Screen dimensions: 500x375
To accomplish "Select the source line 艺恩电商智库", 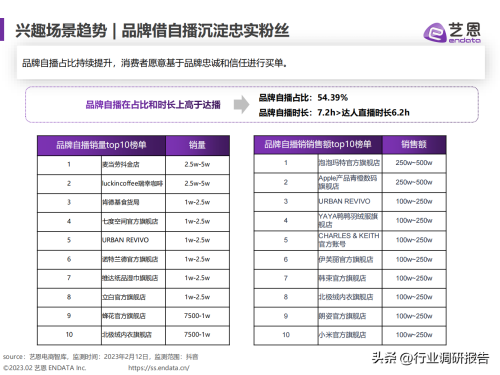I will tap(100, 357).
